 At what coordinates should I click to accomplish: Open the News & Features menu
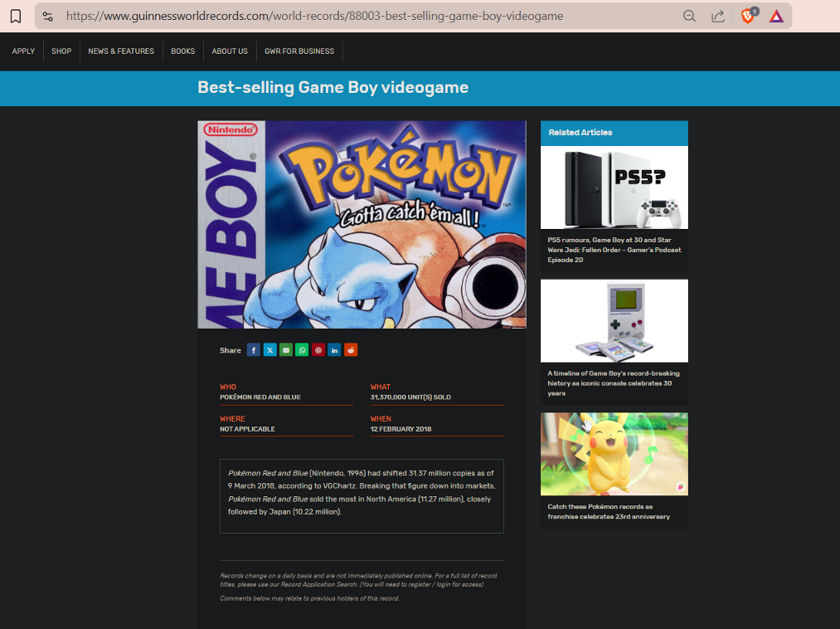pyautogui.click(x=121, y=51)
